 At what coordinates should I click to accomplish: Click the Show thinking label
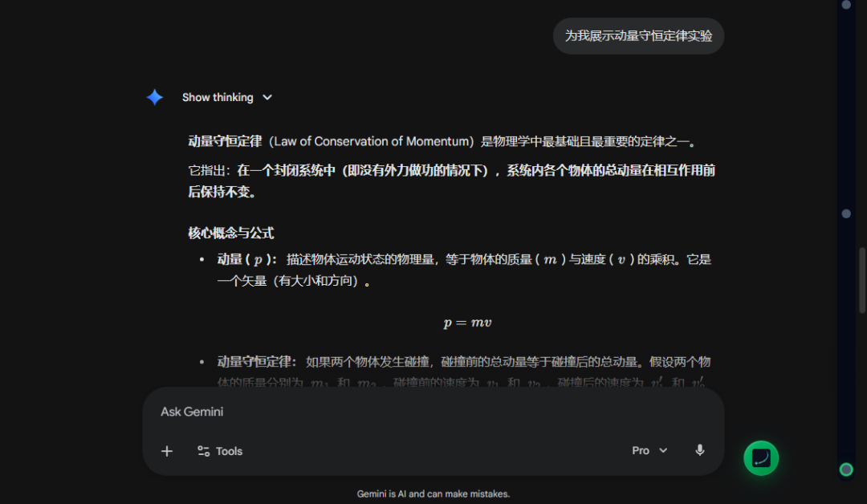tap(218, 97)
